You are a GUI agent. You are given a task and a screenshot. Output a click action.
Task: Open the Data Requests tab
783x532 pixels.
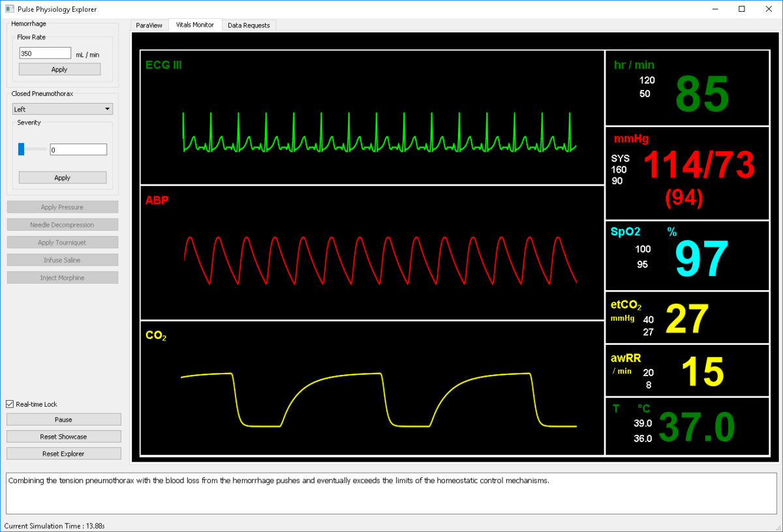[x=249, y=25]
